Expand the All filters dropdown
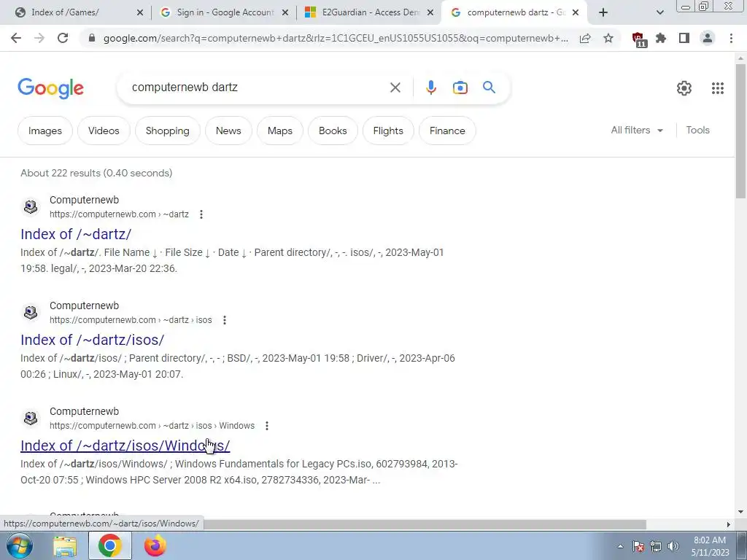This screenshot has width=747, height=560. (637, 130)
